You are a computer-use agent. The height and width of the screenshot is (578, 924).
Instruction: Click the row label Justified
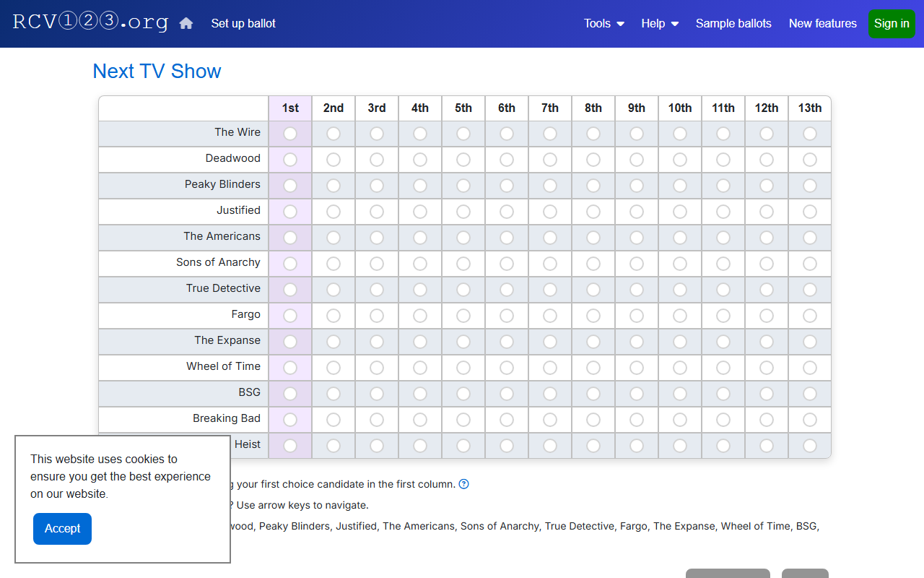239,210
